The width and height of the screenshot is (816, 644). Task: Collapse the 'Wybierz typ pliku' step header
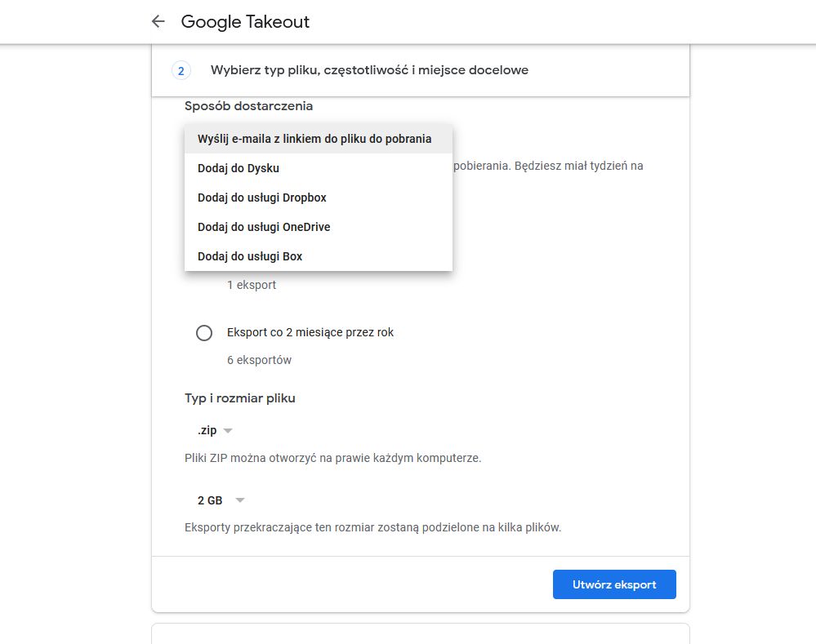tap(369, 70)
